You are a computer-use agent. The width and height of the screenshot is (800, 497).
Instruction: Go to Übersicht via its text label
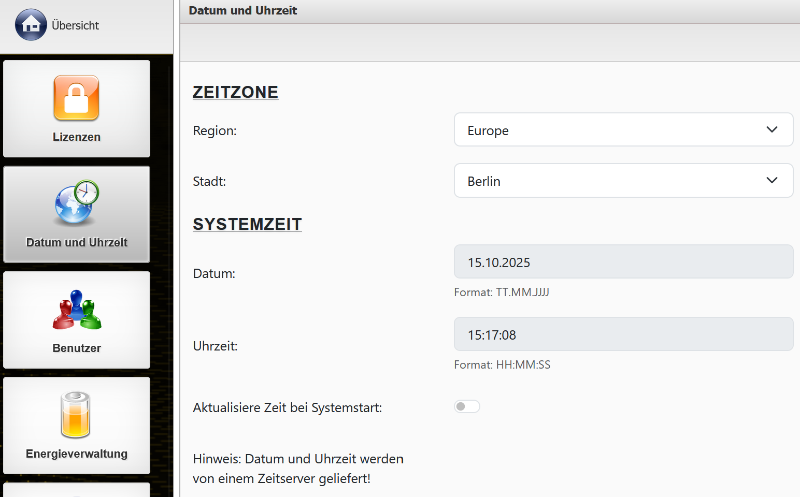(x=75, y=26)
